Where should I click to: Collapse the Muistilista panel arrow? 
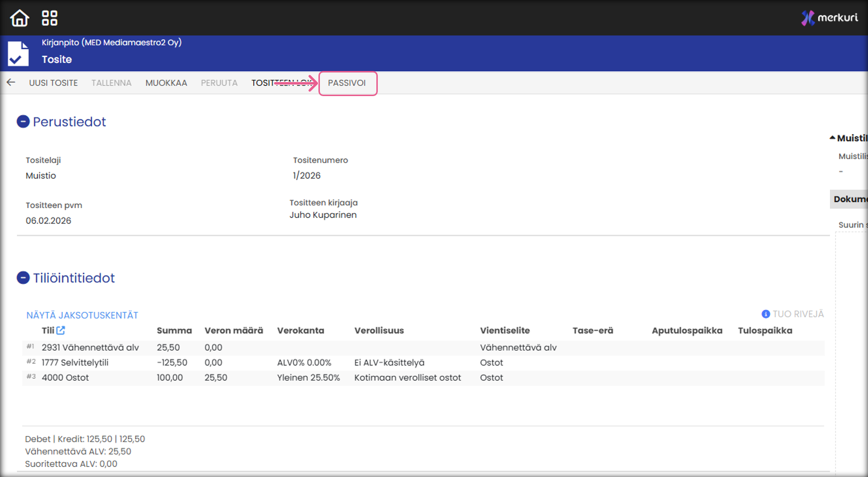(832, 138)
